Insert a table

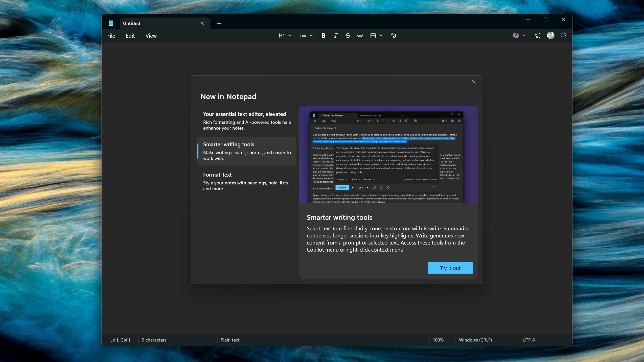[373, 36]
